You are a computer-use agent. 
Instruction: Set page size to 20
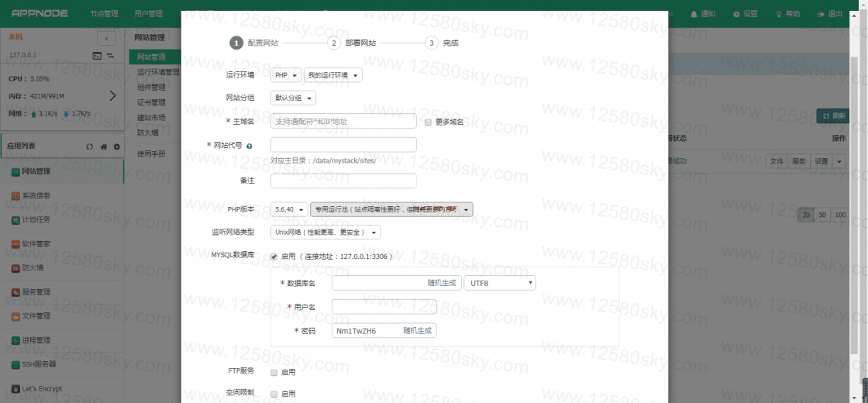click(x=806, y=215)
